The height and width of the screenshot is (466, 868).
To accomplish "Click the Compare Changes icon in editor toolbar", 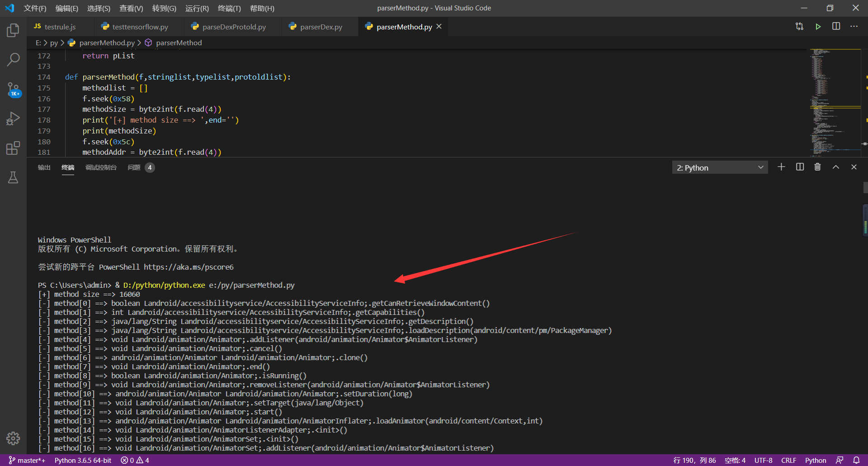I will tap(799, 27).
